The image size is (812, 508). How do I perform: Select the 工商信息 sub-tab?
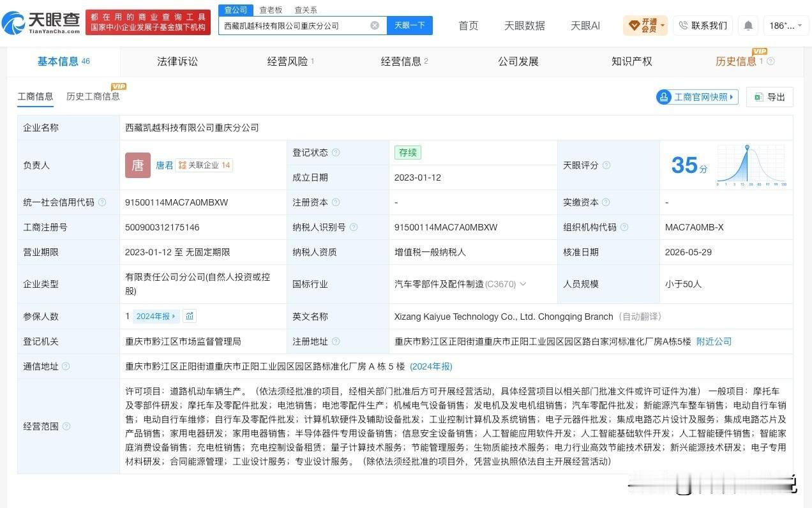point(36,96)
